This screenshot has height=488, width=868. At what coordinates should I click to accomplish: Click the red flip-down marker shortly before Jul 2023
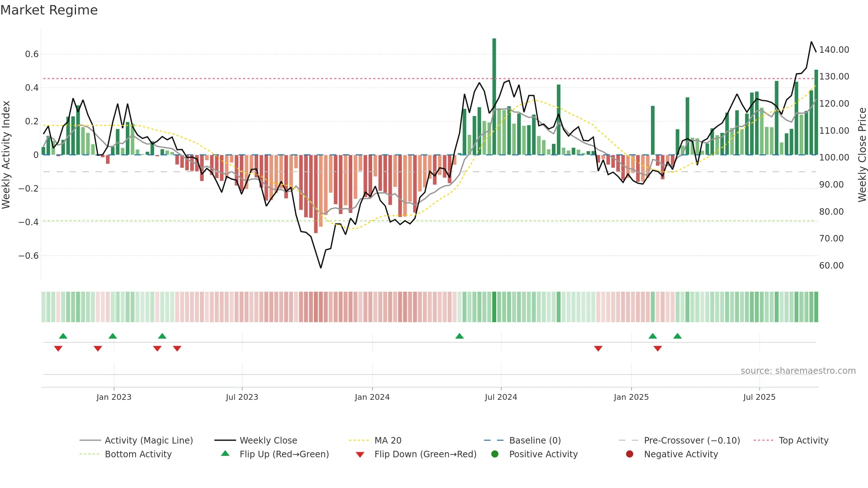click(x=177, y=348)
